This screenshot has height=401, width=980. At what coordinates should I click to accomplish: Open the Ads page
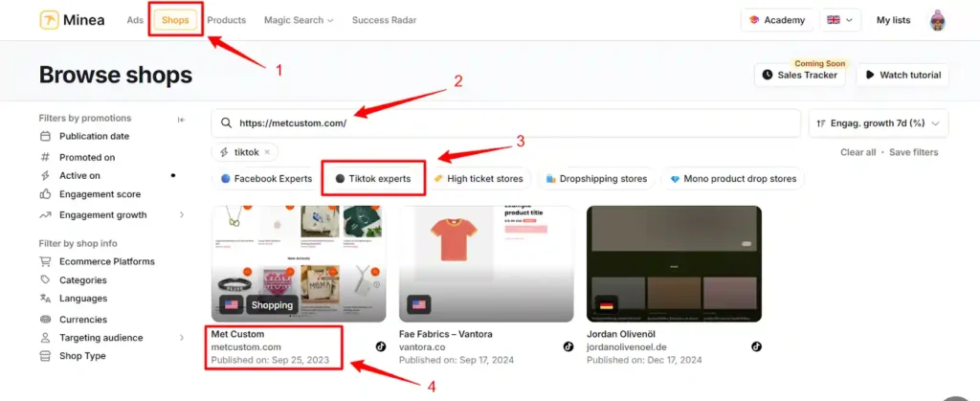click(135, 20)
